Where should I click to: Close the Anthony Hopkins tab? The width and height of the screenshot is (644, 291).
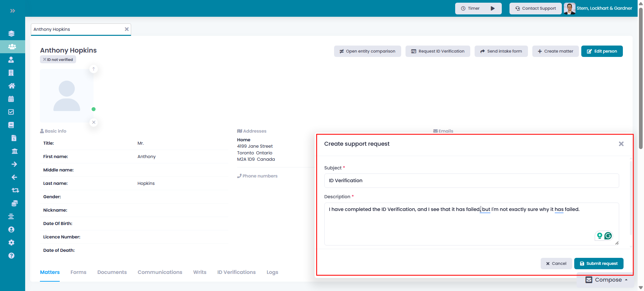tap(127, 29)
